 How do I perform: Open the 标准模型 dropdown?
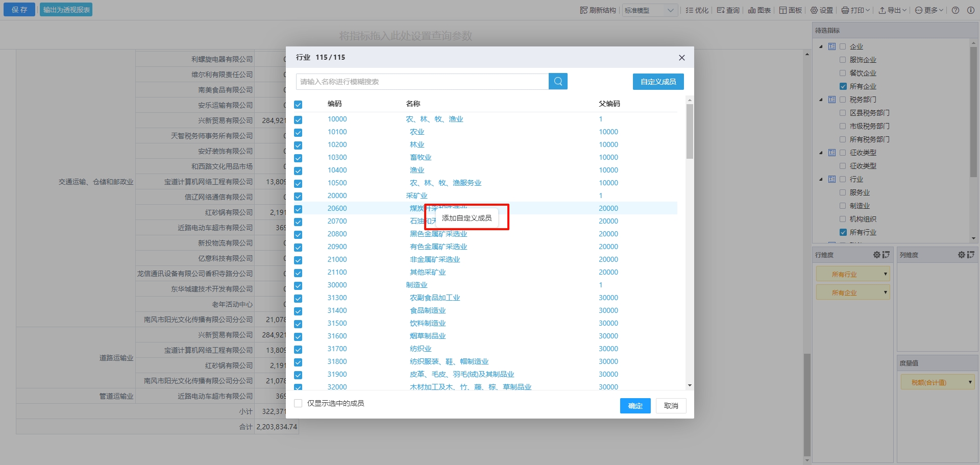[650, 10]
